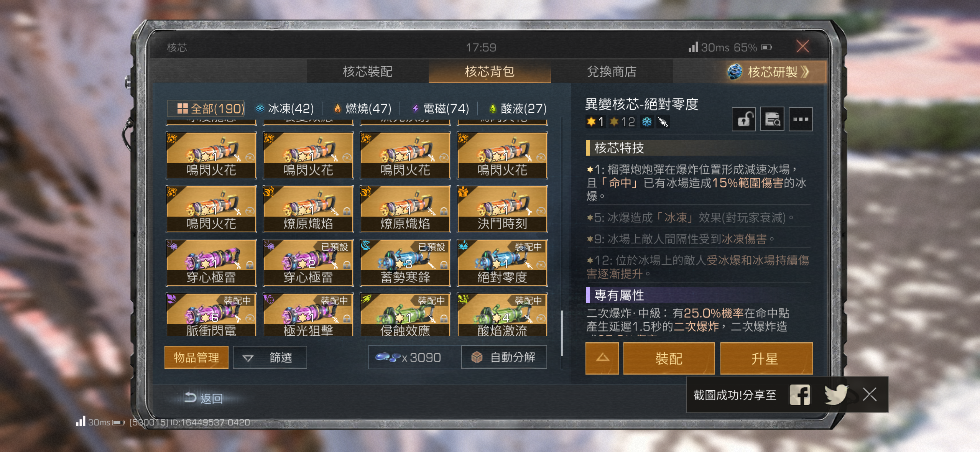The height and width of the screenshot is (452, 980).
Task: Filter cores by 酸液 acid type
Action: pos(518,108)
